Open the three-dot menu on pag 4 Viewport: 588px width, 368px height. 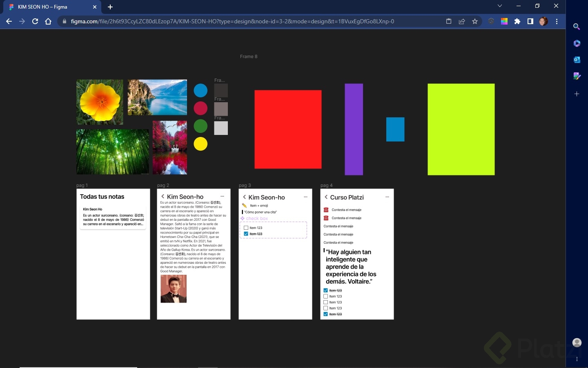[387, 197]
